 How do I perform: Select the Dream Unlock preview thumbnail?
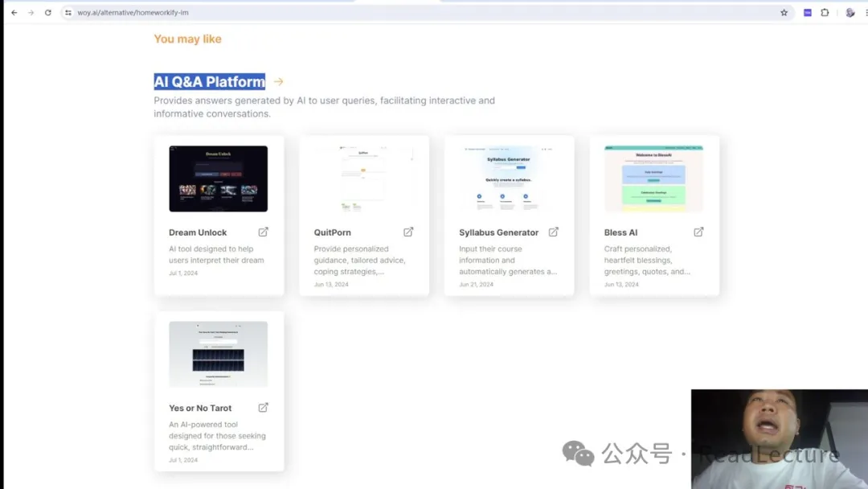(x=218, y=179)
